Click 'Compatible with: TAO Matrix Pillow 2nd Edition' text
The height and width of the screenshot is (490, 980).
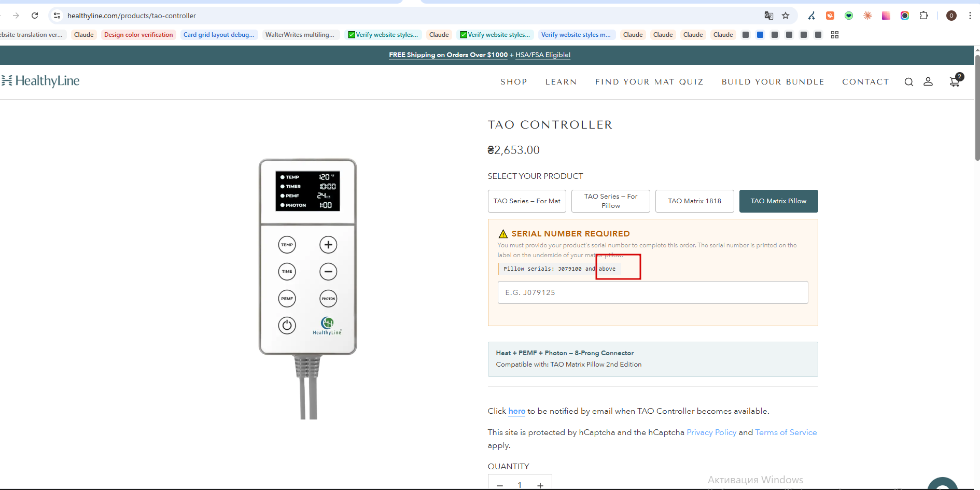[x=569, y=365]
